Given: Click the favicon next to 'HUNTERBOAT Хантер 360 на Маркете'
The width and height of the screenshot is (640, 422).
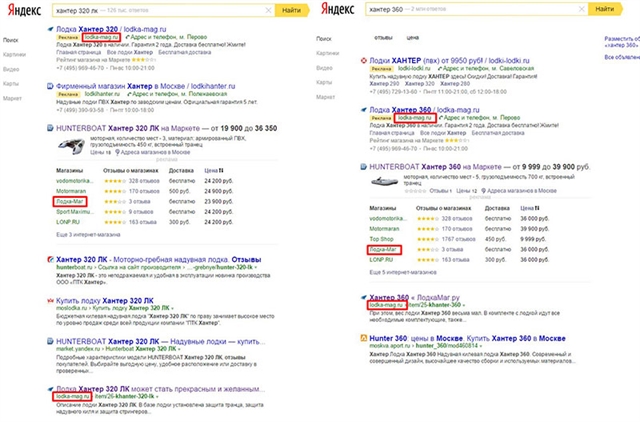Looking at the screenshot, I should [x=363, y=164].
